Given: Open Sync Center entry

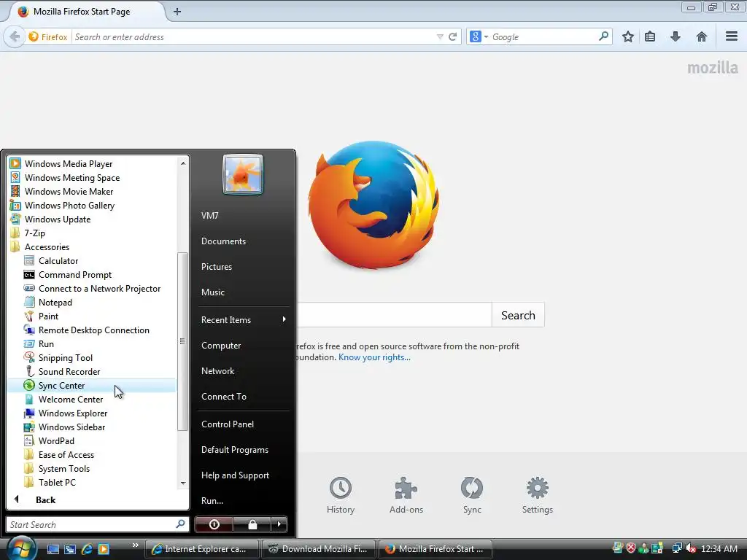Looking at the screenshot, I should 91,385.
